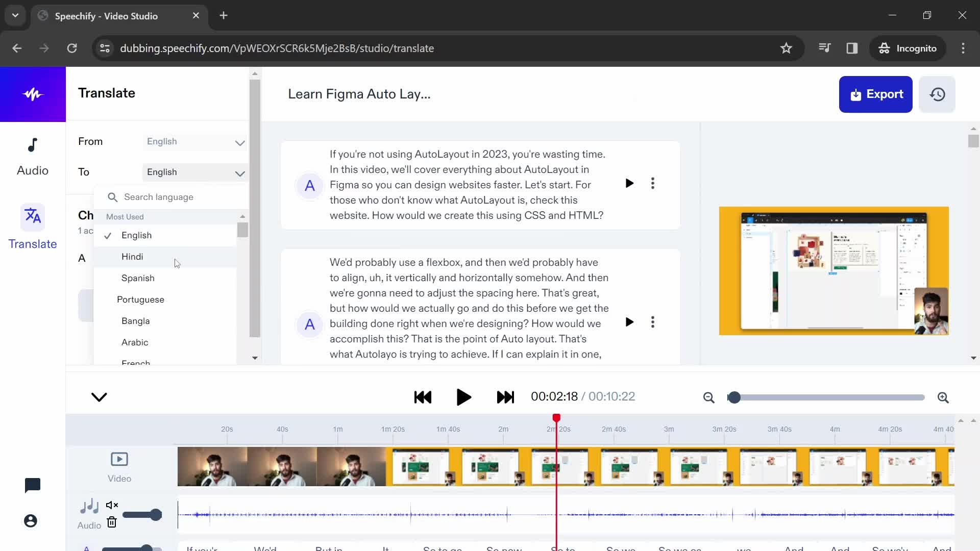The image size is (980, 551).
Task: Click first video frame thumbnail in track
Action: pos(212,466)
